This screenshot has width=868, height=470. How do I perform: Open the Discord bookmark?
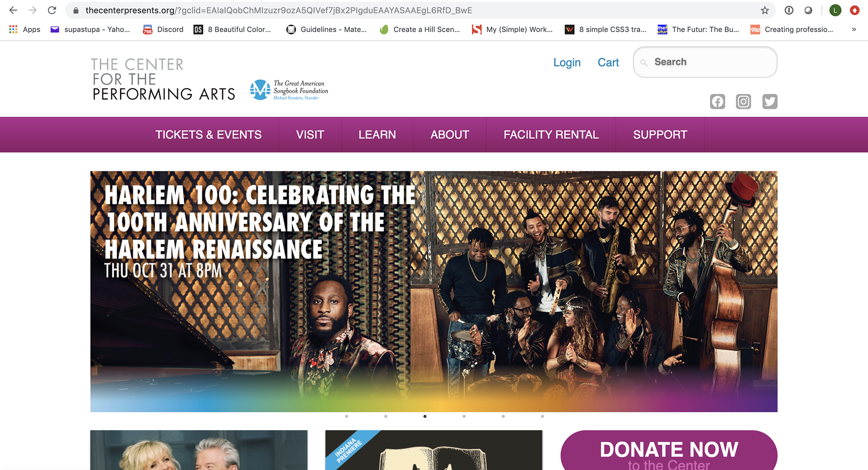click(163, 29)
